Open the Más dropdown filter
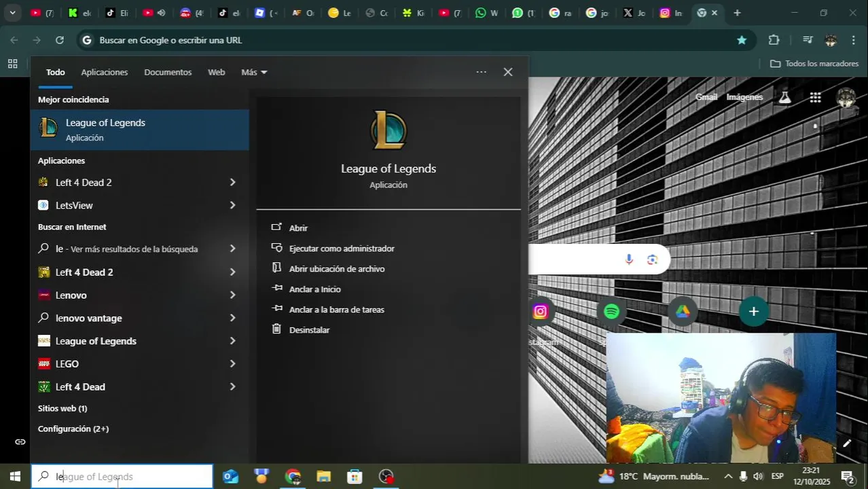868x489 pixels. pyautogui.click(x=254, y=72)
